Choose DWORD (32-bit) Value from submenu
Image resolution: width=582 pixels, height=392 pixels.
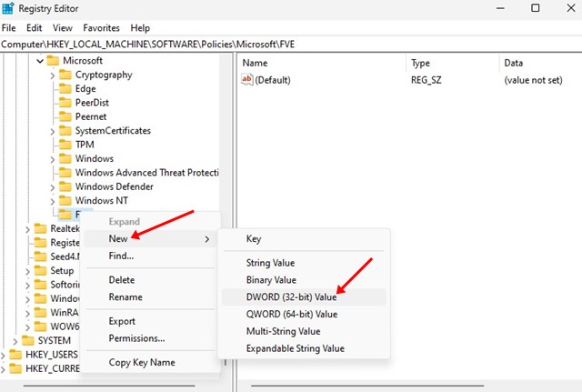[x=291, y=297]
